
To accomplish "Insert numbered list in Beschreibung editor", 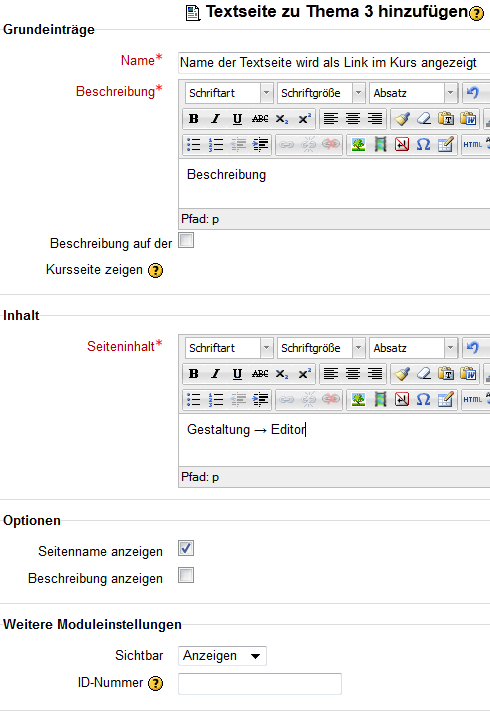I will tap(216, 145).
